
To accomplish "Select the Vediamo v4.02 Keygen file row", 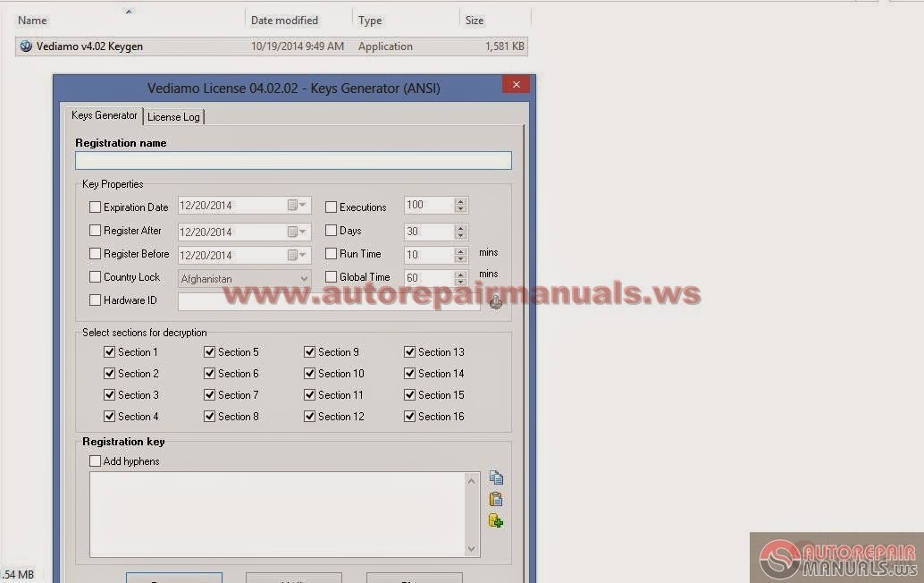I will point(271,46).
